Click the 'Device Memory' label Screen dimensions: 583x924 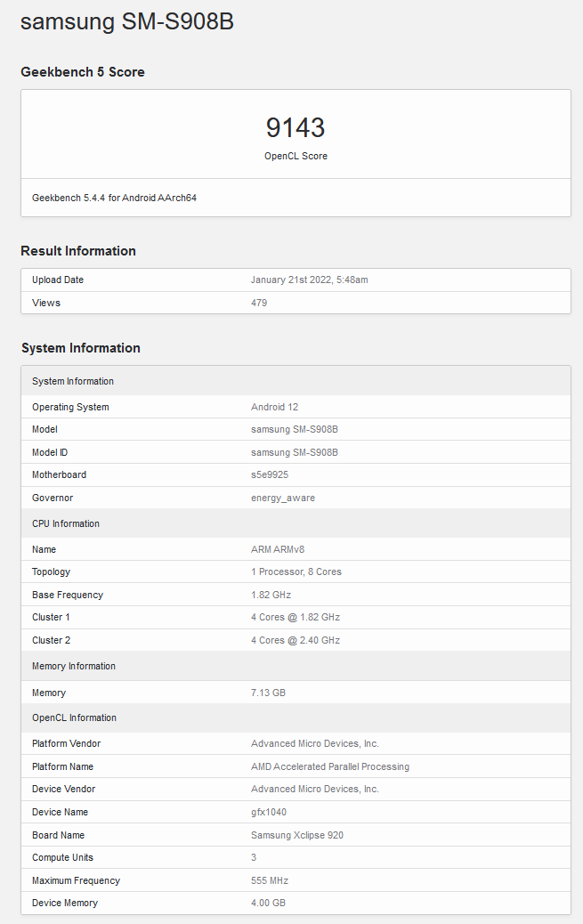[x=65, y=903]
